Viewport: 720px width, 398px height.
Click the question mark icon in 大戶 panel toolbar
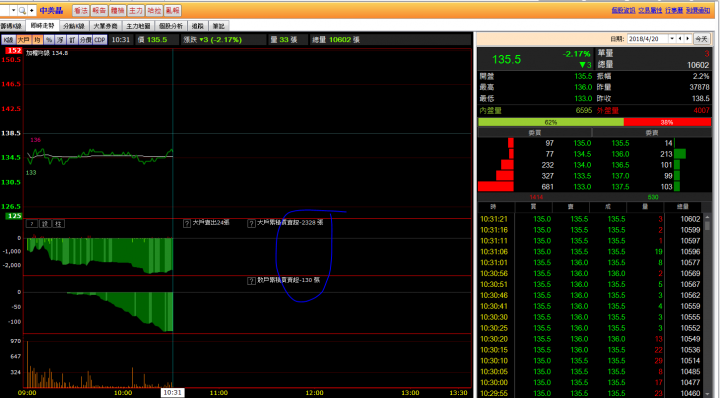pos(32,224)
